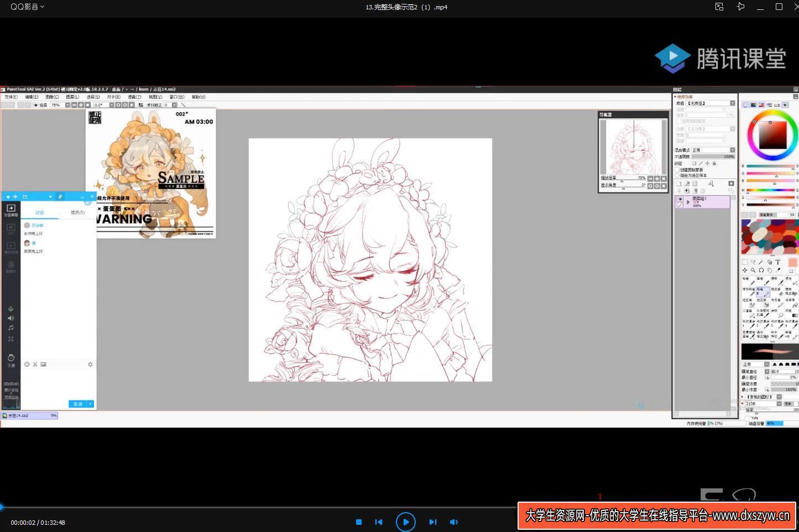The width and height of the screenshot is (799, 532).
Task: Click the video progress bar
Action: click(x=258, y=507)
